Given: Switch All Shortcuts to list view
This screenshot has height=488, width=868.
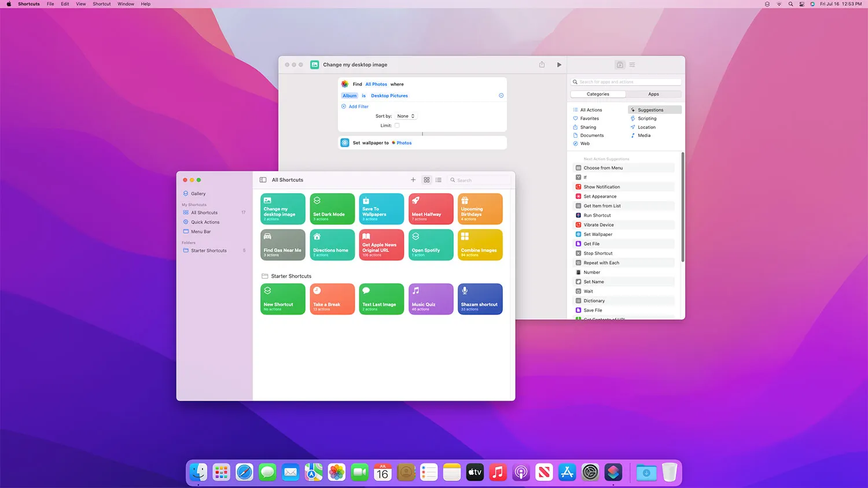Looking at the screenshot, I should click(439, 180).
